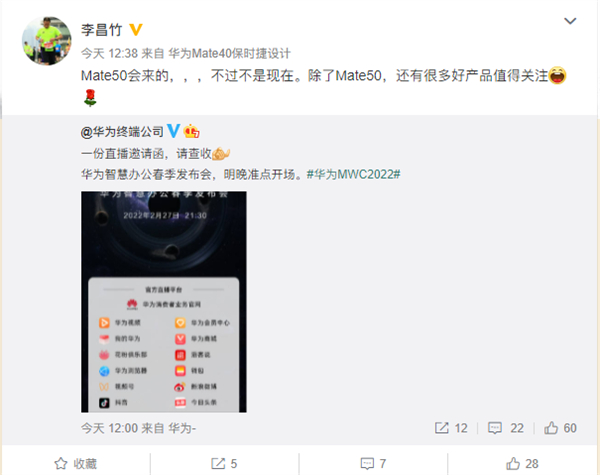Click the repost icon showing 12

(442, 428)
